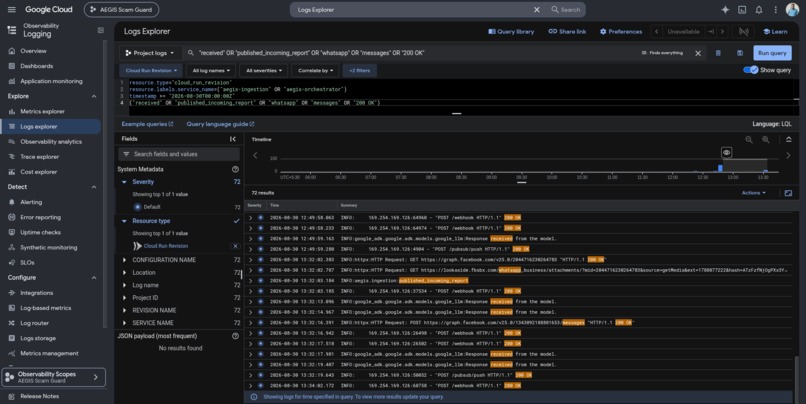
Task: Open Uptime checks page
Action: [x=40, y=232]
